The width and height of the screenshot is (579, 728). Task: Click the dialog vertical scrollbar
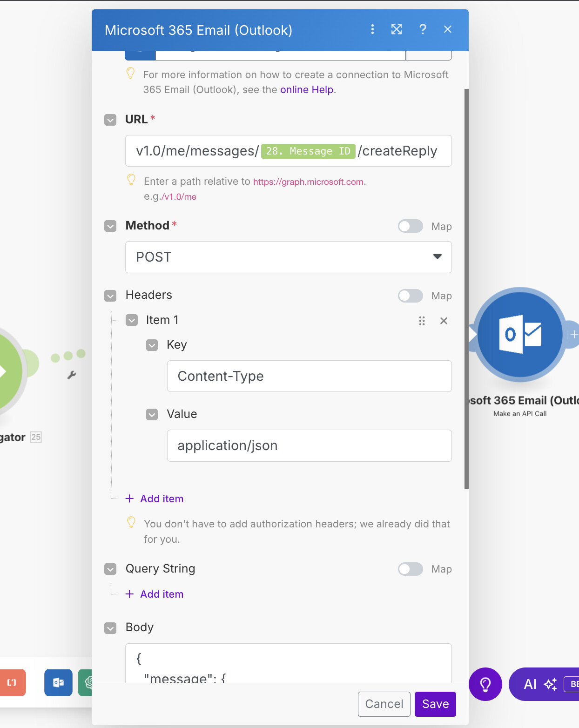tap(466, 289)
